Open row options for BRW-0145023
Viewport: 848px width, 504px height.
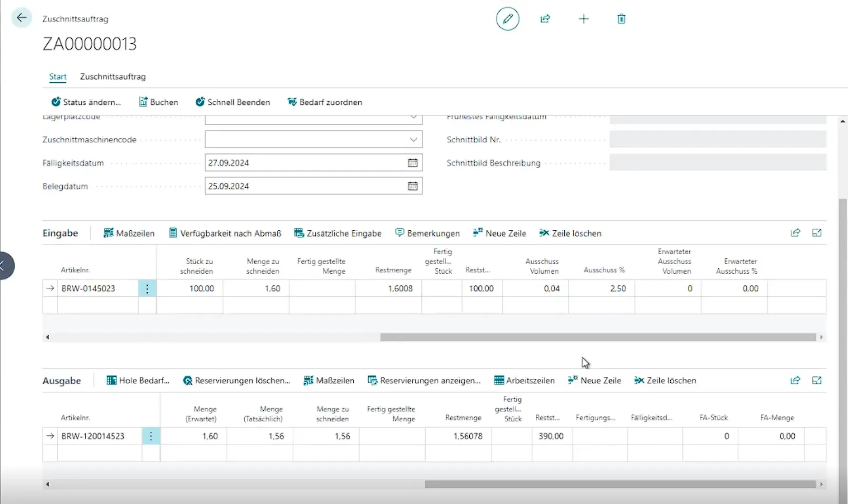(x=147, y=288)
